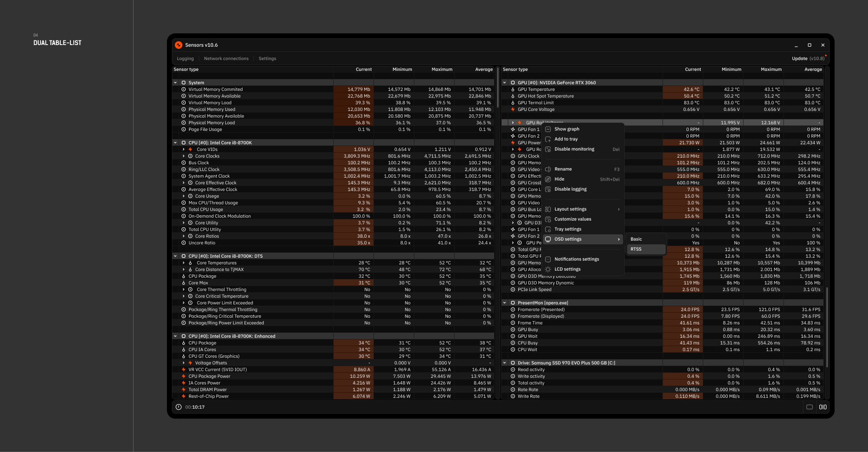Collapse the PresentMon [opera.exe] group
868x452 pixels.
click(x=505, y=303)
